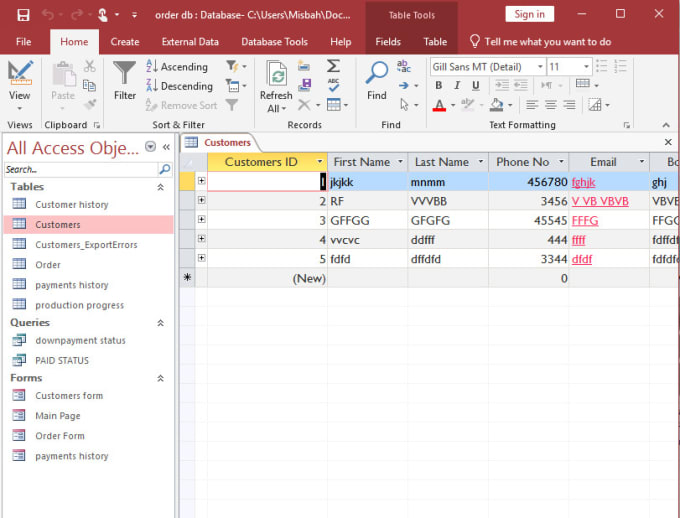Click the Copy icon in Clipboard

click(89, 85)
